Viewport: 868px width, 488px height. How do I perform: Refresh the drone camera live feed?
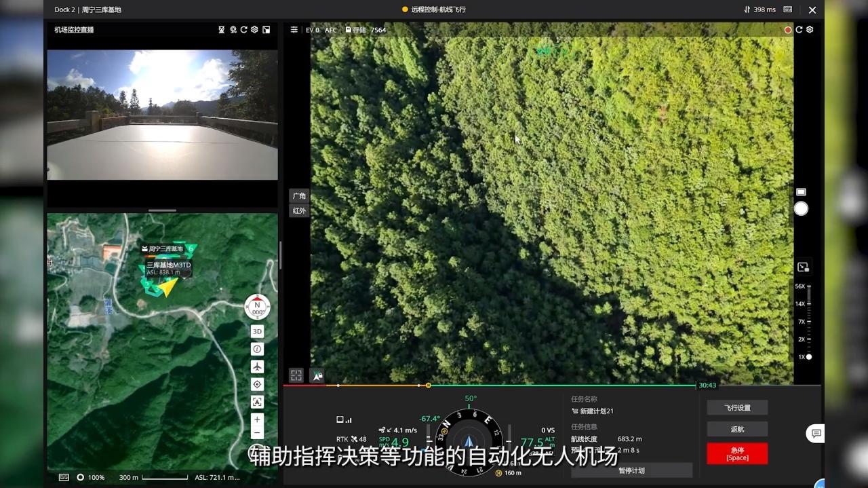(799, 30)
